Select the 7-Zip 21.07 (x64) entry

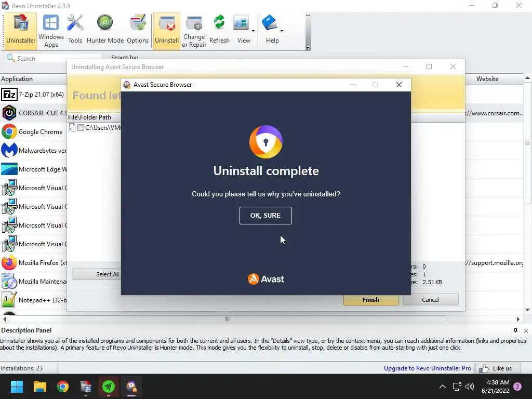coord(34,95)
